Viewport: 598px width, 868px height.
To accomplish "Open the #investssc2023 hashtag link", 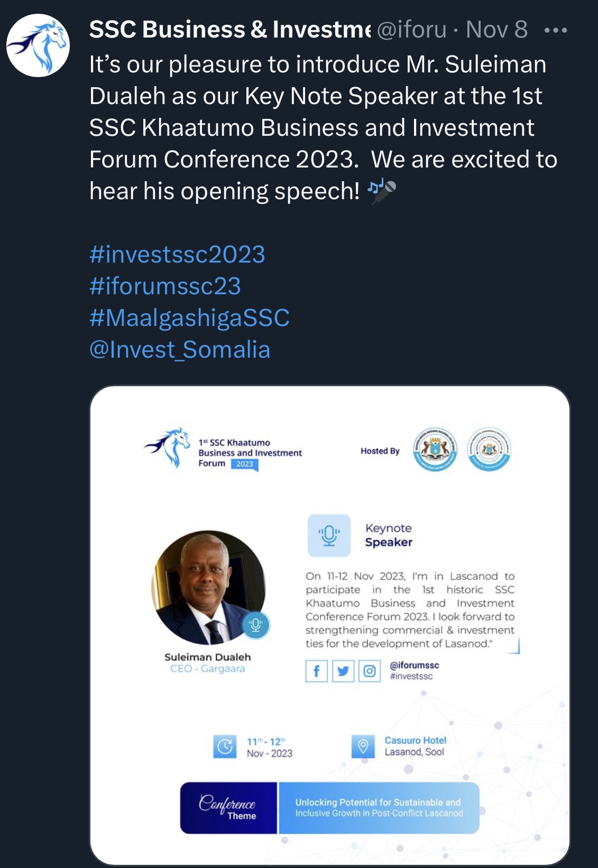I will click(x=177, y=255).
